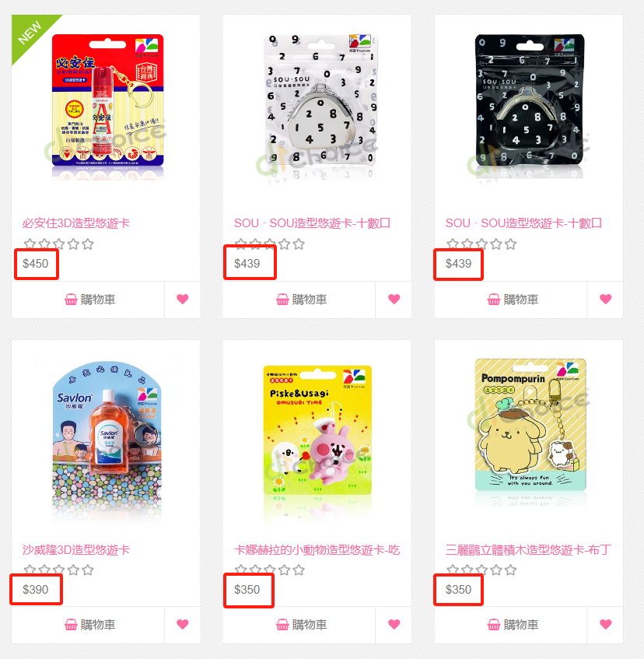The width and height of the screenshot is (644, 659).
Task: Click 購物車 button under 沙威隆 card
Action: [x=88, y=625]
